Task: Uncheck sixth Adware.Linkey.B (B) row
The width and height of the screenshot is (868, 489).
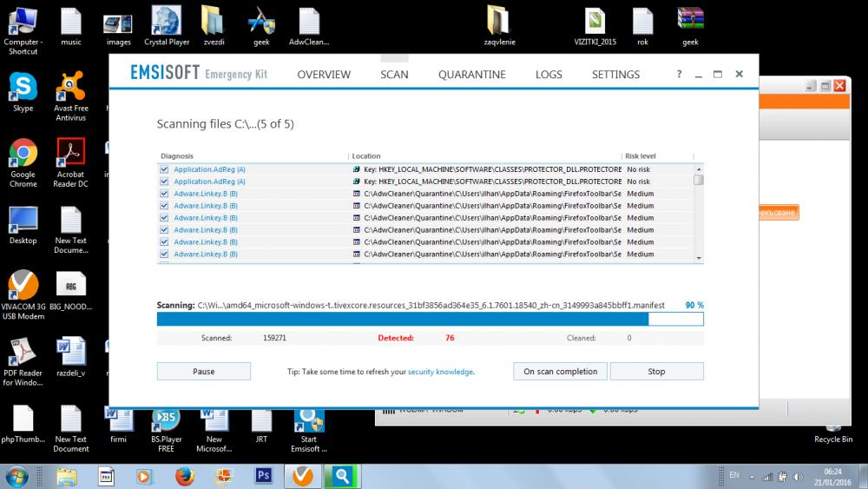Action: click(164, 254)
